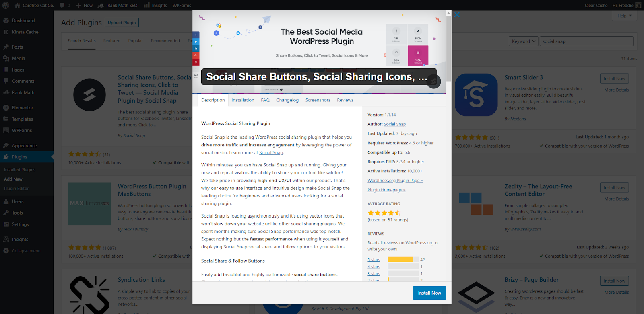Click Install Now for Smart Slider 3
Image resolution: width=644 pixels, height=314 pixels.
coord(614,79)
